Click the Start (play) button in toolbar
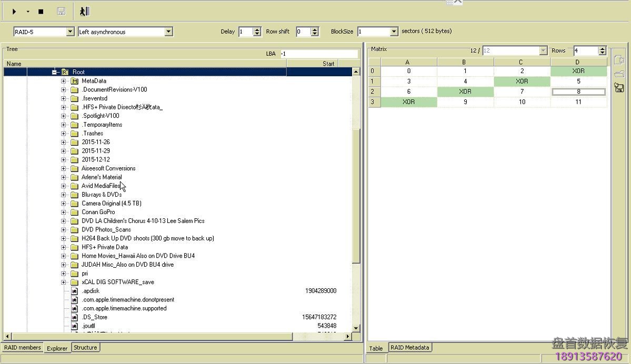Screen dimensions: 631x364 (x=14, y=11)
